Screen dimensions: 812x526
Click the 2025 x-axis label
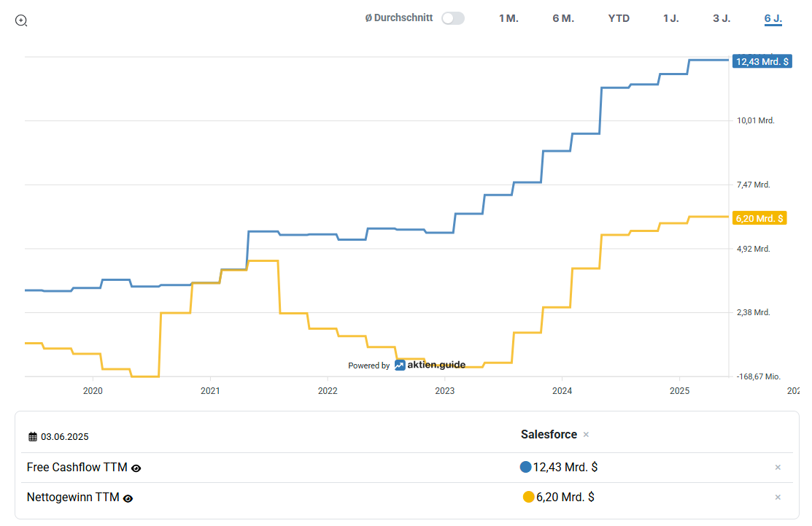click(679, 391)
